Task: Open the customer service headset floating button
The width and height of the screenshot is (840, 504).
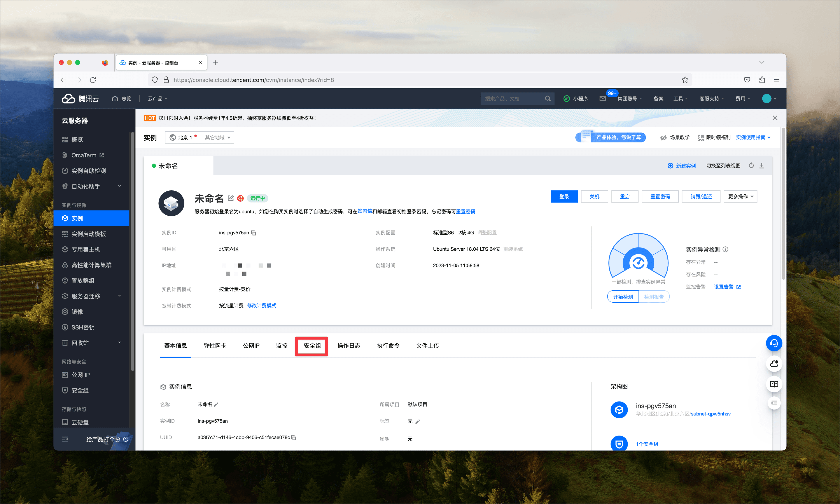Action: tap(774, 343)
